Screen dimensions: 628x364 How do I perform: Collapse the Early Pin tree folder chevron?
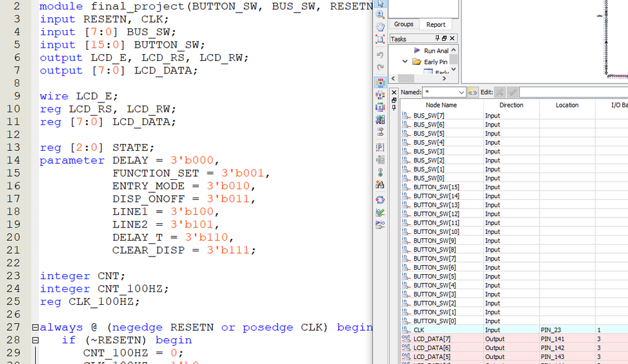(x=405, y=62)
